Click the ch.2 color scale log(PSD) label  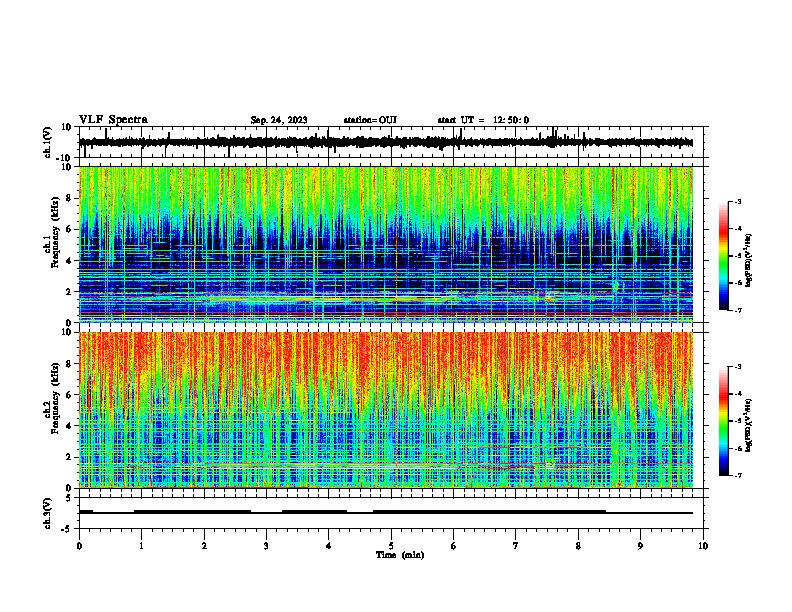pyautogui.click(x=749, y=425)
